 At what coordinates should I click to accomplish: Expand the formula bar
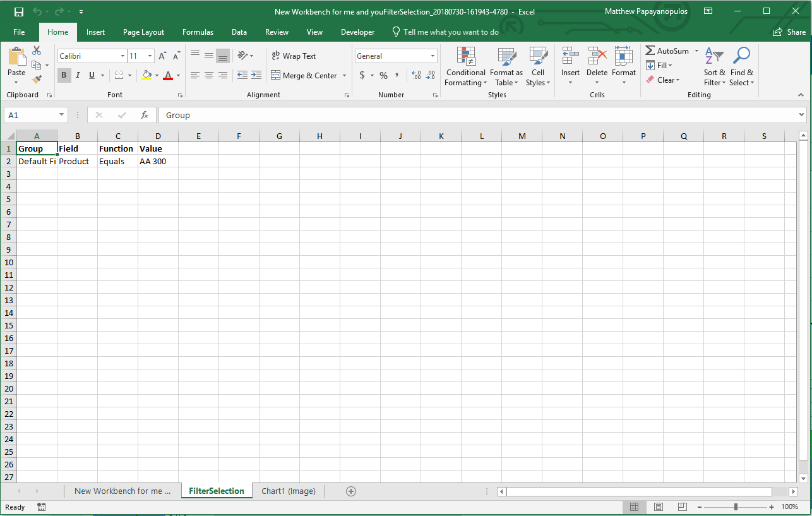click(x=802, y=115)
